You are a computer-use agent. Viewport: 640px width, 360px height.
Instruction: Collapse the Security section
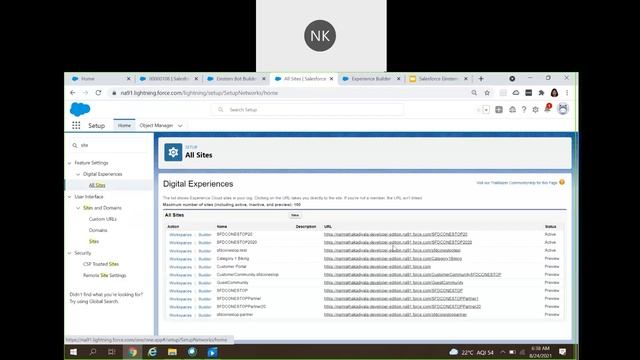pyautogui.click(x=69, y=253)
